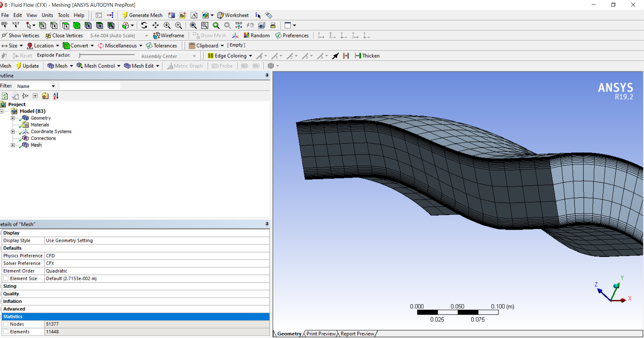Open the Filter Name dropdown

click(53, 86)
